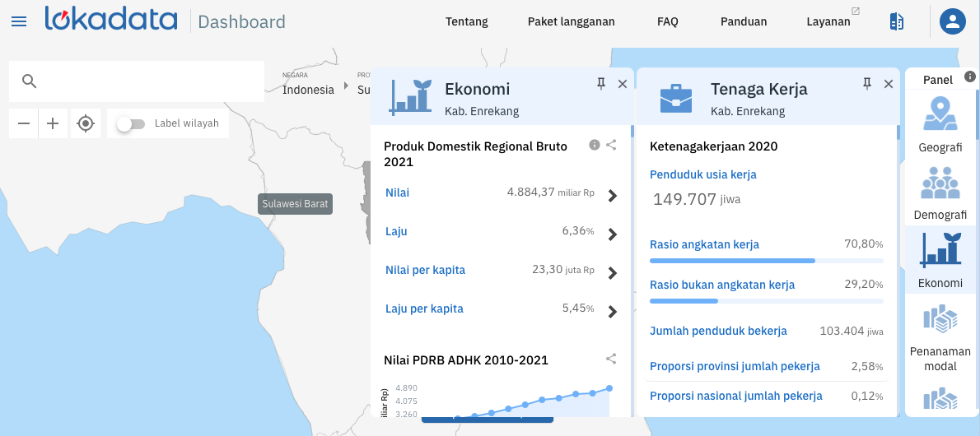Click the Indonesia breadcrumb
This screenshot has width=980, height=436.
(308, 90)
